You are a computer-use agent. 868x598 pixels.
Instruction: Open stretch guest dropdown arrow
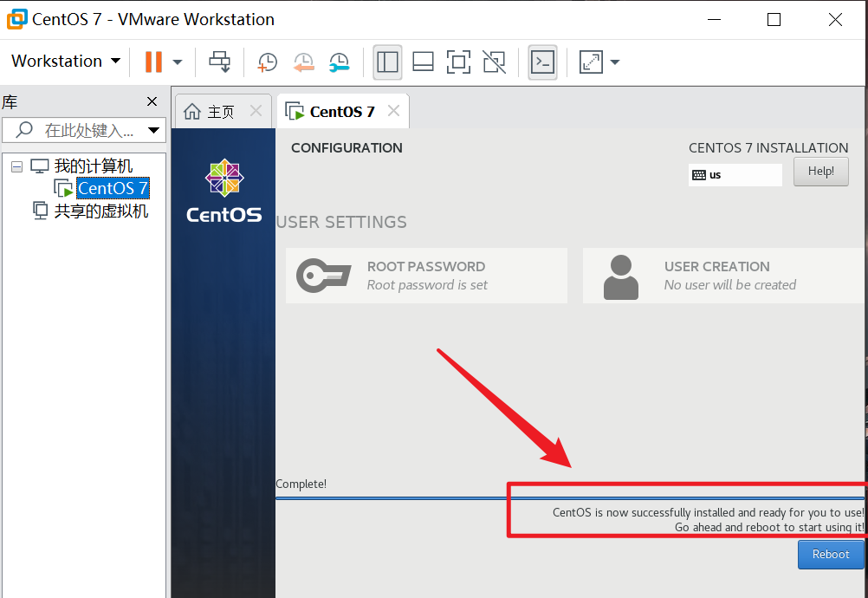pos(614,62)
